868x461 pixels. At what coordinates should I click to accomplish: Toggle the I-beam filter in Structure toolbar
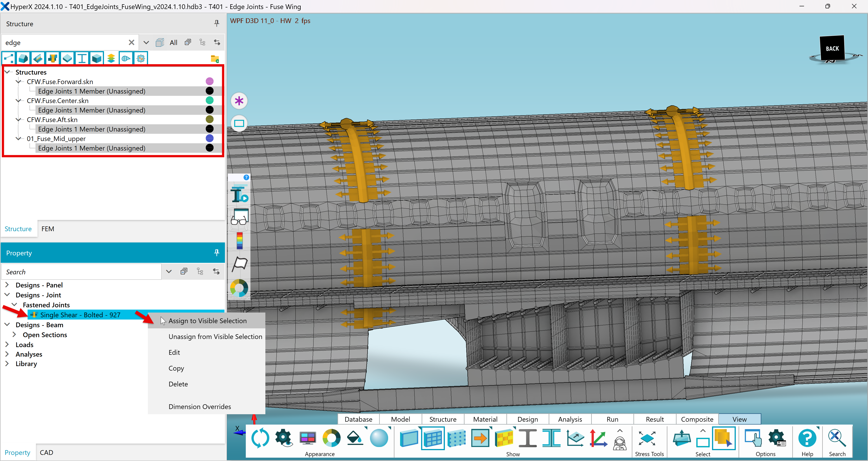pos(82,58)
